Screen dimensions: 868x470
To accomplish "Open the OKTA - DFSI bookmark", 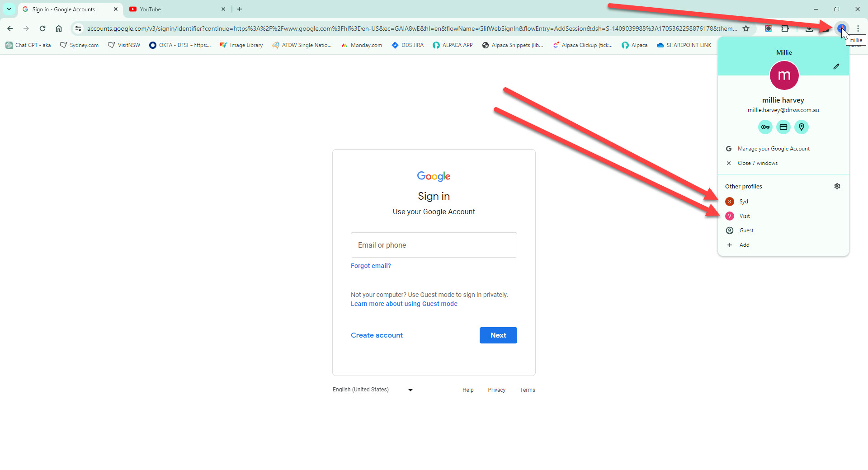I will pyautogui.click(x=180, y=45).
